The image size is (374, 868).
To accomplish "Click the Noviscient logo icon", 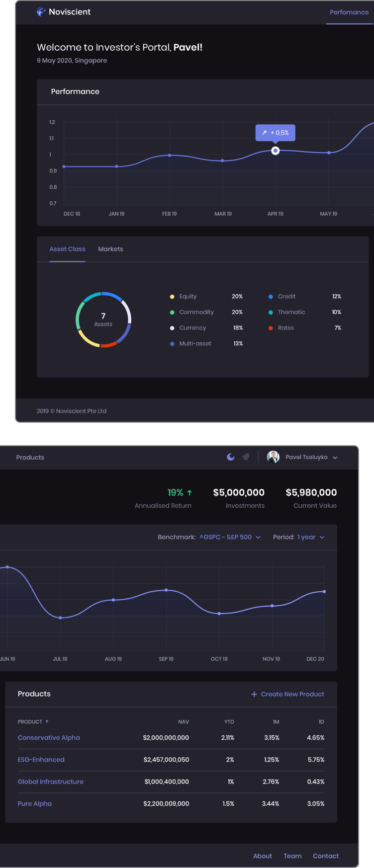I will pyautogui.click(x=41, y=11).
